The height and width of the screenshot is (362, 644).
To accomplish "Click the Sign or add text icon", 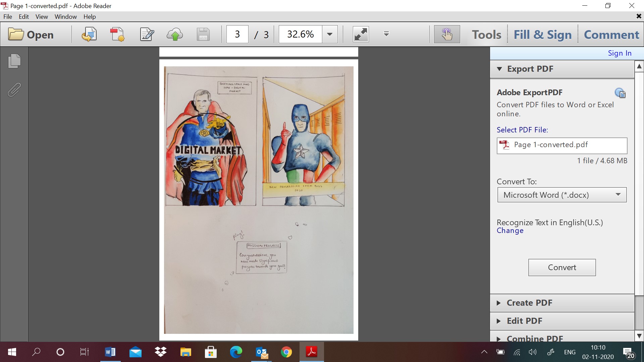I will pos(147,35).
